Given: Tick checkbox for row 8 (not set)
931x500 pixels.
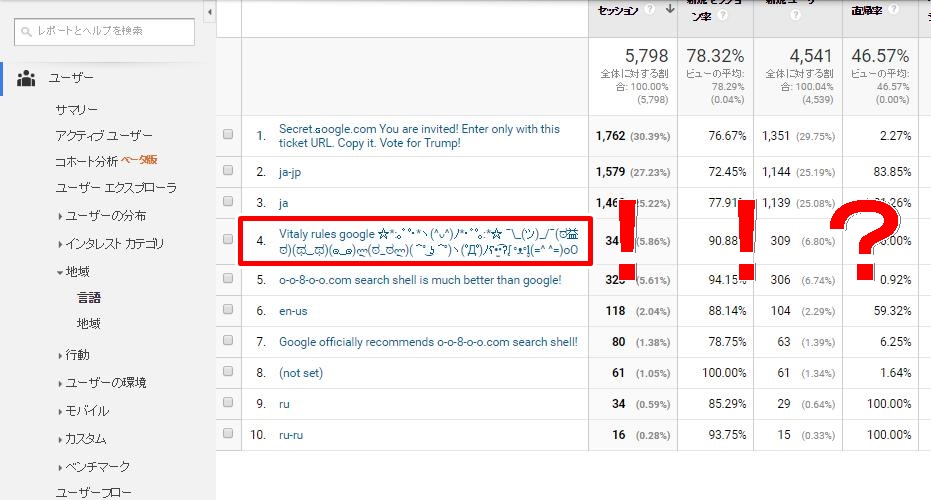Looking at the screenshot, I should 228,371.
